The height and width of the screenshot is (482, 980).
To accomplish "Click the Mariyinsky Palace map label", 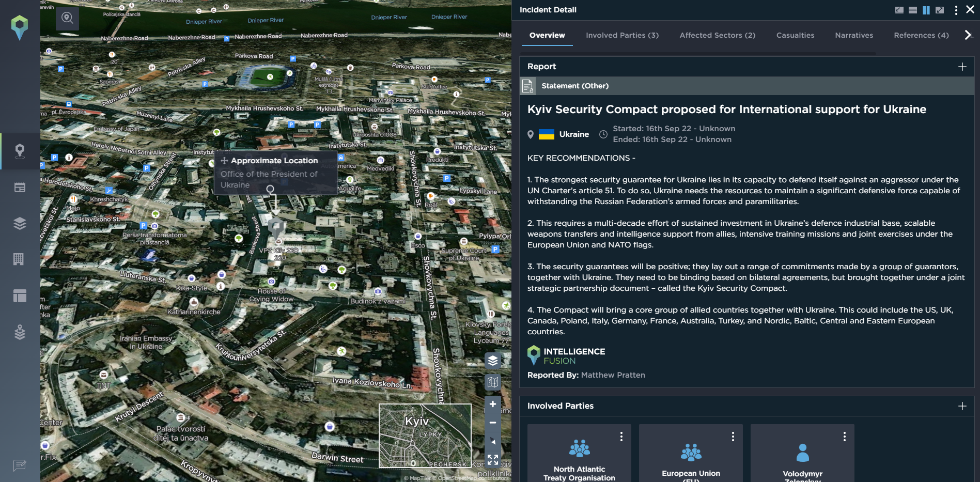I will click(391, 100).
